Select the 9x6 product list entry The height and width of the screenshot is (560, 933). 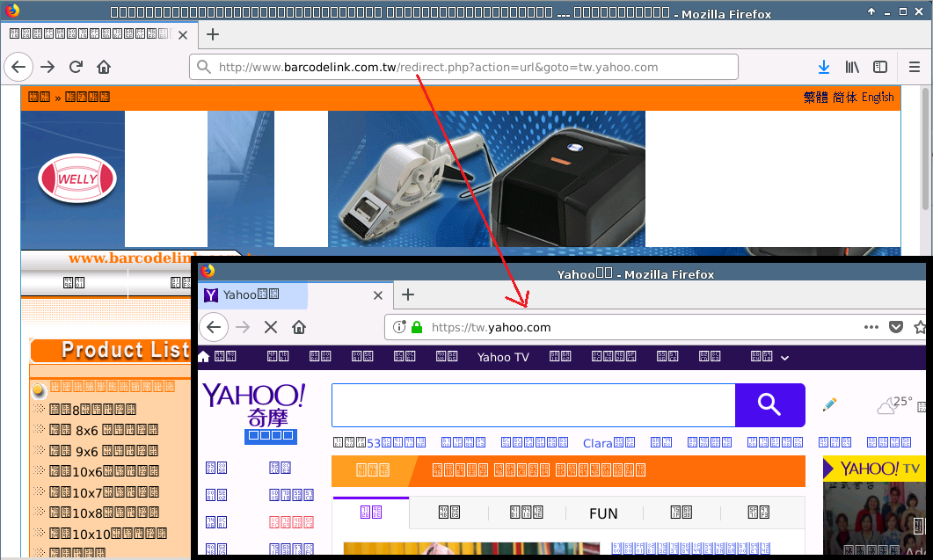tap(104, 450)
